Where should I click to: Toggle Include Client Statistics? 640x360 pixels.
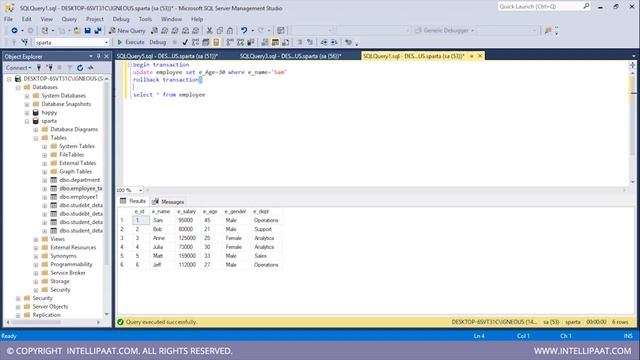pos(251,42)
